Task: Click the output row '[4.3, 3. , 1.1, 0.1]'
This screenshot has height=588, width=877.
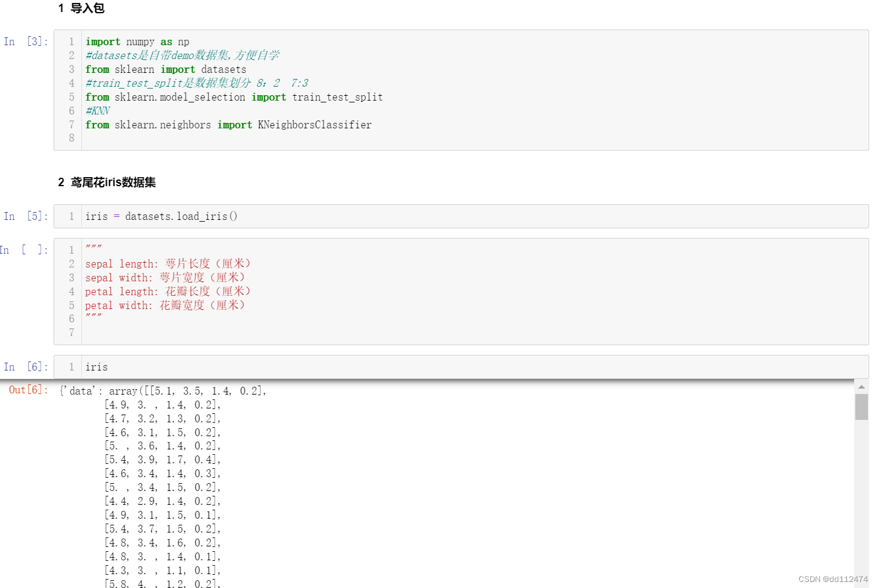Action: coord(163,571)
